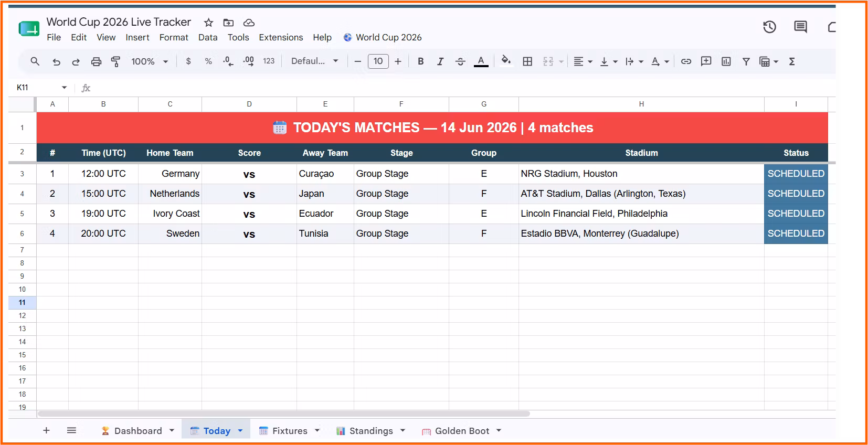Expand the Today sheet tab menu arrow
The height and width of the screenshot is (445, 868).
point(240,431)
